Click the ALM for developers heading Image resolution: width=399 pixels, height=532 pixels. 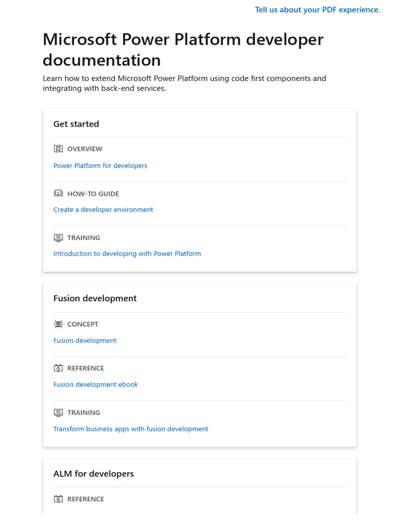pyautogui.click(x=94, y=474)
